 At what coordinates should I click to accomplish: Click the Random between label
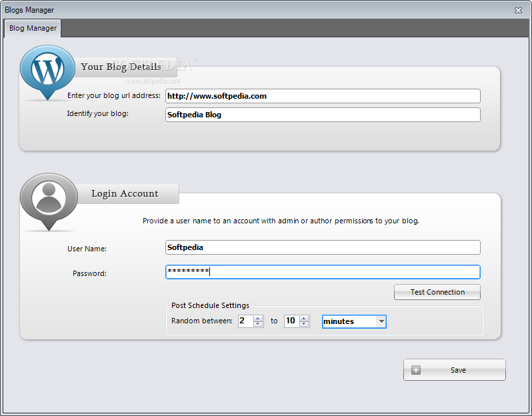tap(202, 321)
